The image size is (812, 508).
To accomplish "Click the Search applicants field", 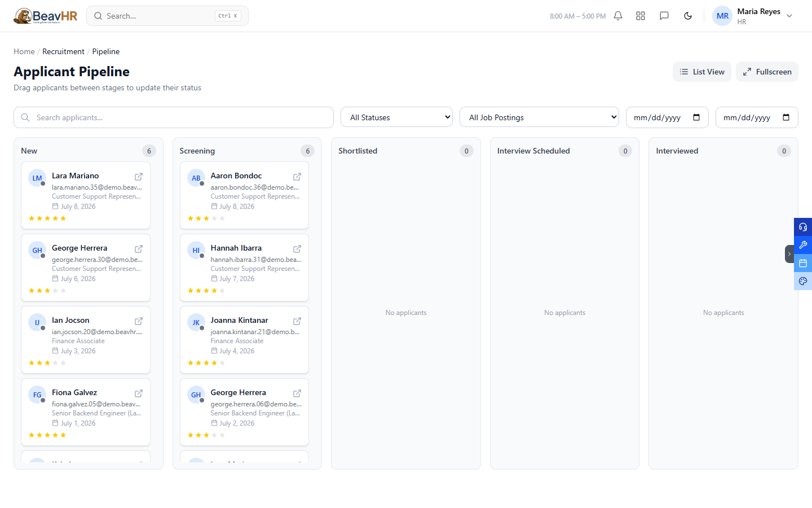I will click(174, 117).
